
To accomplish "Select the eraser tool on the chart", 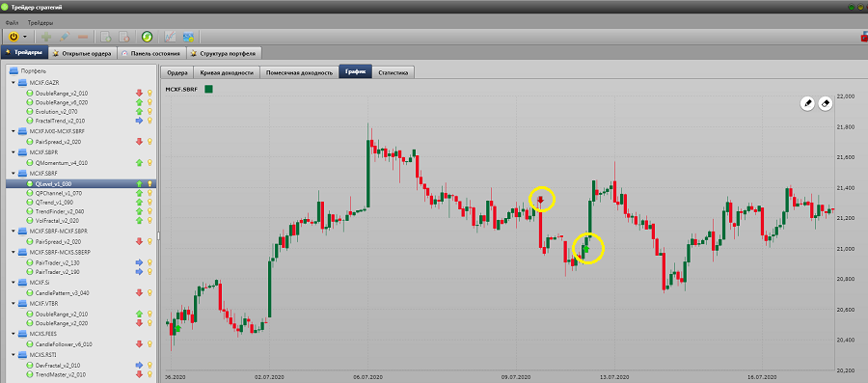I will 826,103.
